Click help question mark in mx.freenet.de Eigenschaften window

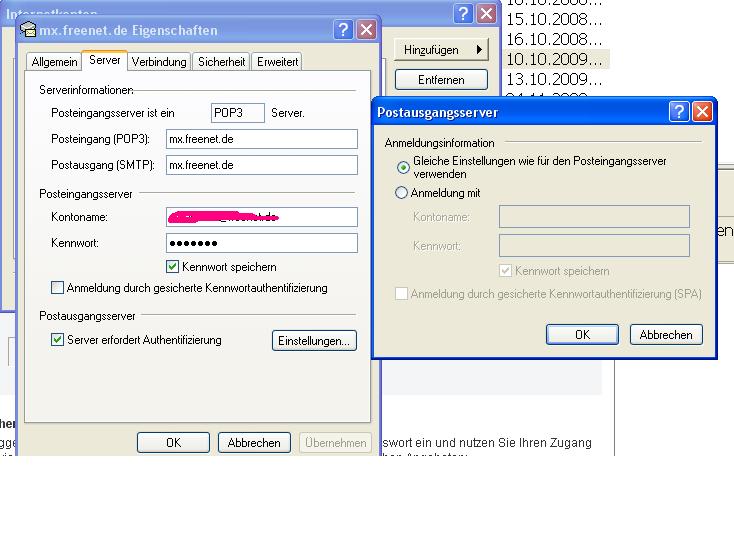[x=343, y=30]
